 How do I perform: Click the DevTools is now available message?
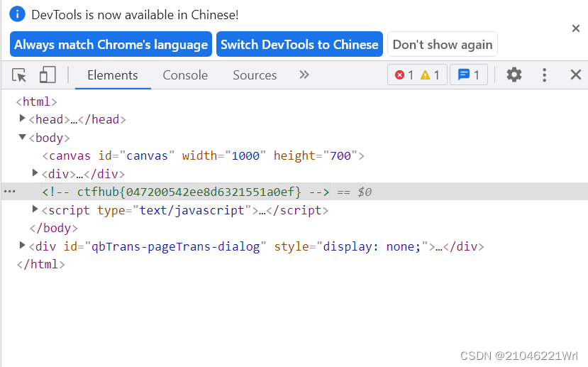[135, 15]
